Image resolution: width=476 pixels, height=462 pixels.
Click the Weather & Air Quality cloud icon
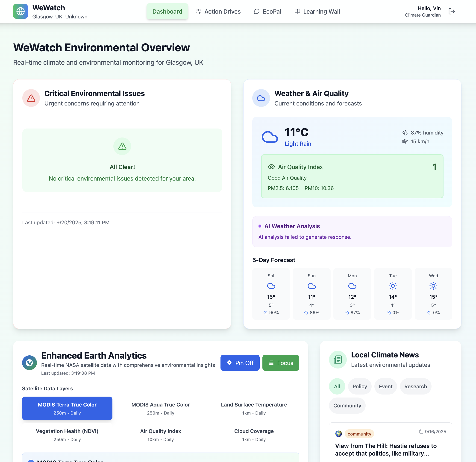tap(261, 98)
